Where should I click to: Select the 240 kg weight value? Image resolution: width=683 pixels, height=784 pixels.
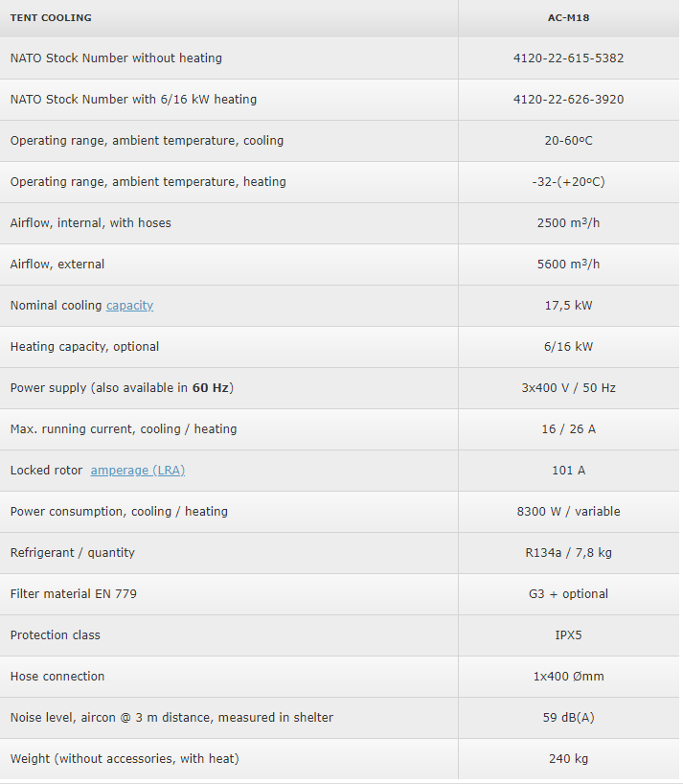tap(568, 759)
